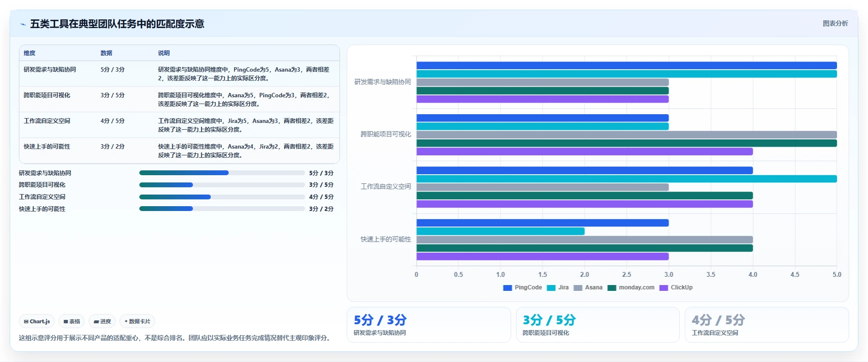The image size is (868, 362).
Task: Toggle the Jira legend label
Action: [x=563, y=287]
